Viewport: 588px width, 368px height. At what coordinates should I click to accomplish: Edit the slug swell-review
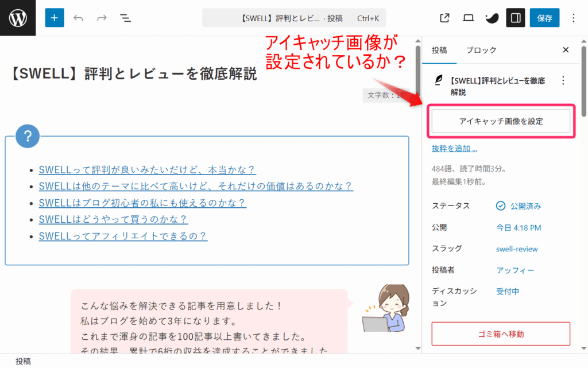tap(517, 249)
